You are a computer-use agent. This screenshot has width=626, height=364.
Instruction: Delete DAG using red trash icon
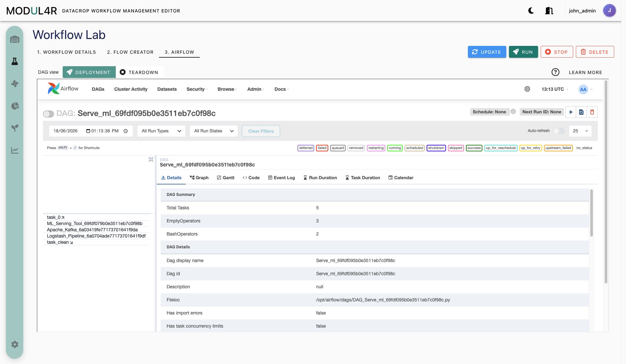(592, 112)
